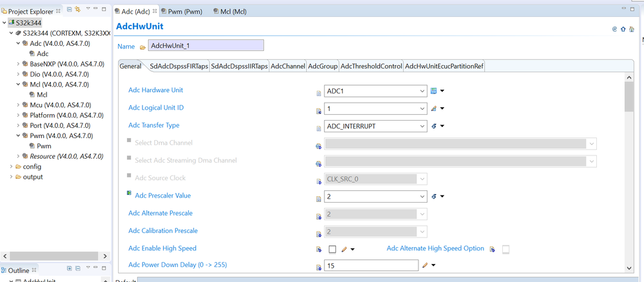Viewport: 644px width, 282px height.
Task: Click table icon beside Adc Hardware Unit
Action: [434, 91]
